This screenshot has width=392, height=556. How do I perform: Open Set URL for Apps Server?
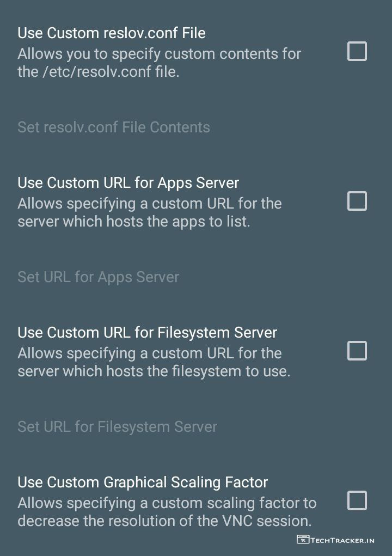click(99, 277)
